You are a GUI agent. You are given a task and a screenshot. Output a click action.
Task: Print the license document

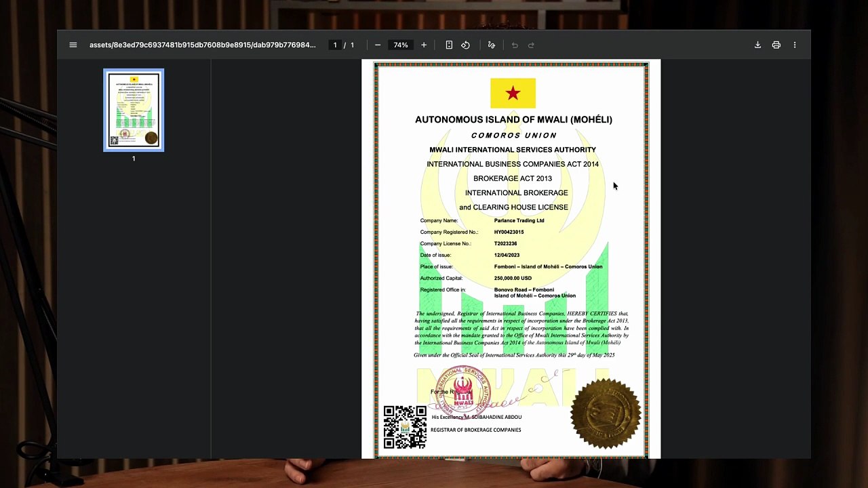[776, 45]
